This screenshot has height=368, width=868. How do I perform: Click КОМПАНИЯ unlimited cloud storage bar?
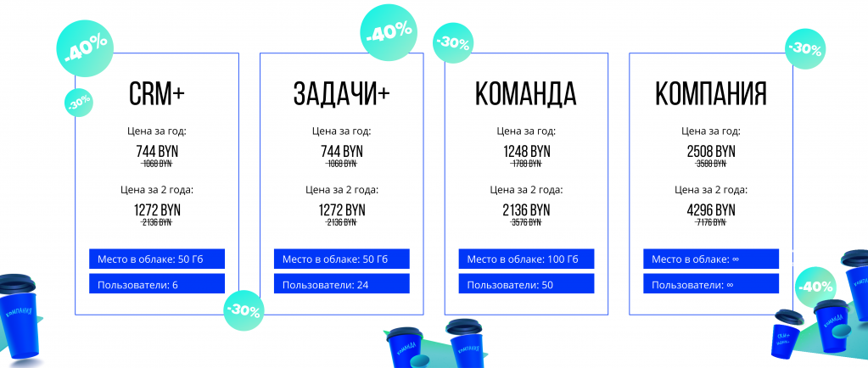(711, 259)
